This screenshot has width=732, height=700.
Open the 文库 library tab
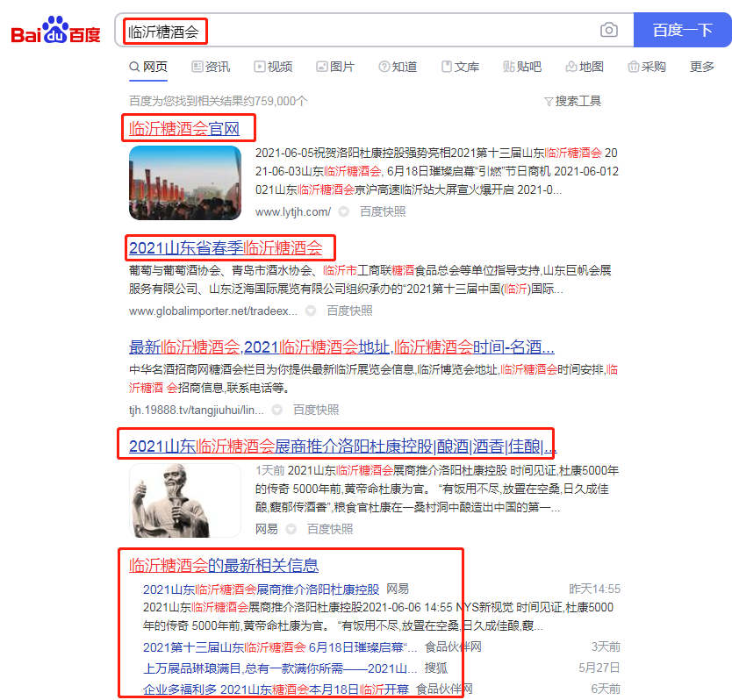point(460,67)
